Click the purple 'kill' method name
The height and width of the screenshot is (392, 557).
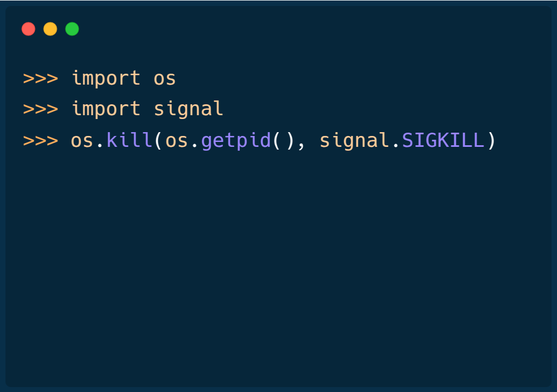[x=129, y=140]
